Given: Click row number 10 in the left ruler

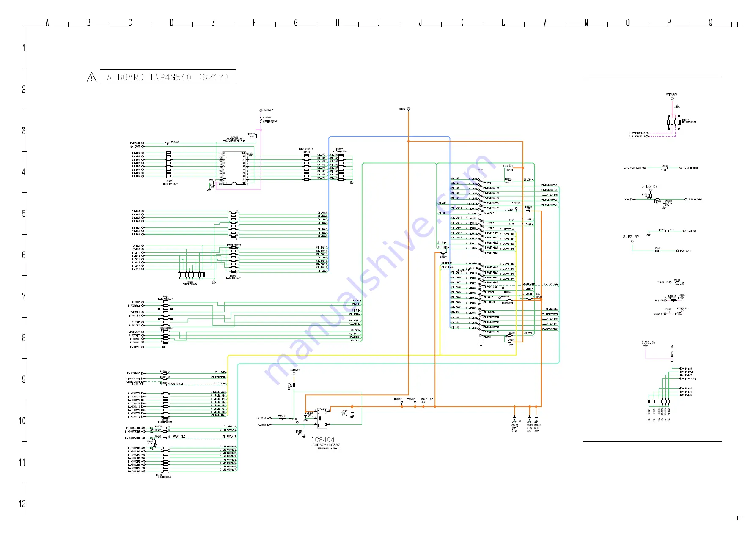Looking at the screenshot, I should [x=22, y=421].
